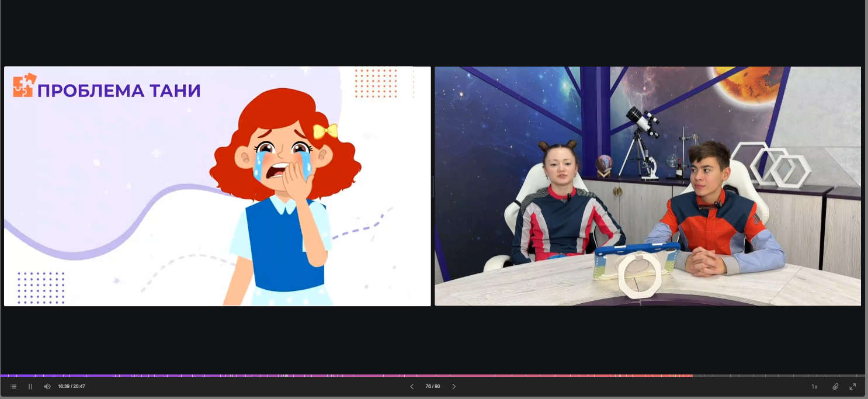The height and width of the screenshot is (399, 868).
Task: Enter fullscreen mode
Action: point(852,387)
